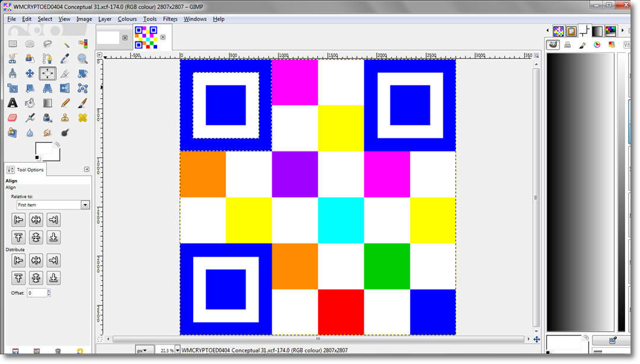Choose the Blend gradient tool
This screenshot has width=640, height=364.
[x=47, y=103]
